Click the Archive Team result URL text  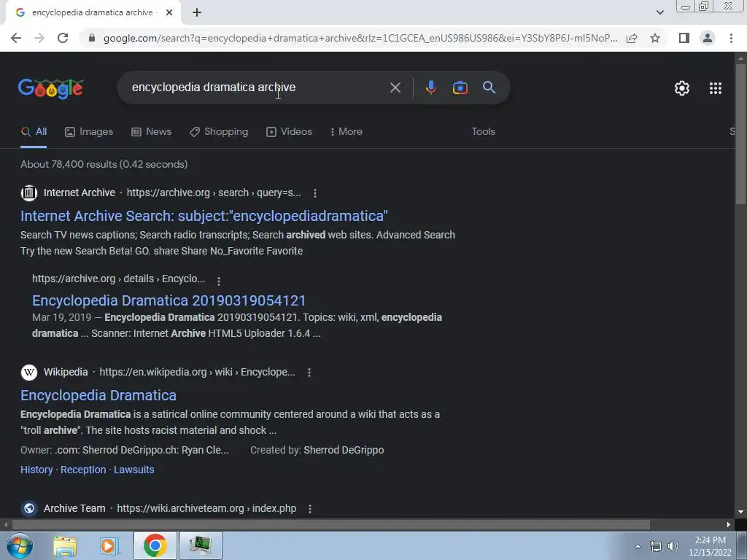(206, 508)
